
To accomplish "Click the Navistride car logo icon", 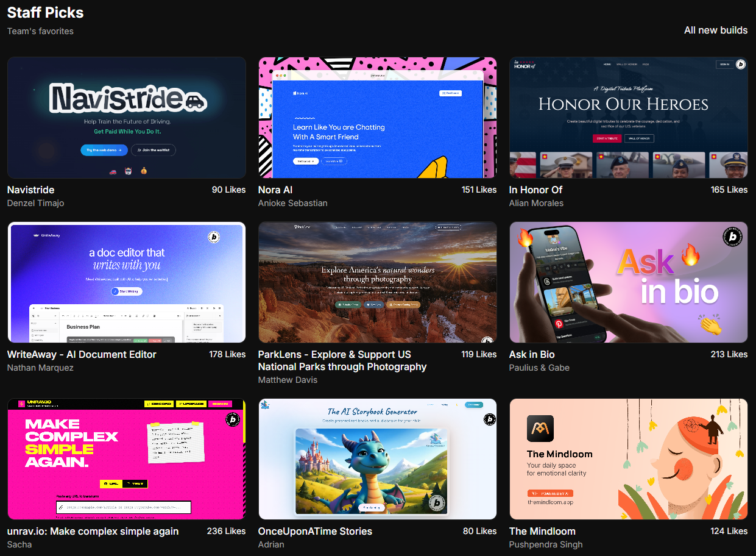I will click(x=195, y=101).
